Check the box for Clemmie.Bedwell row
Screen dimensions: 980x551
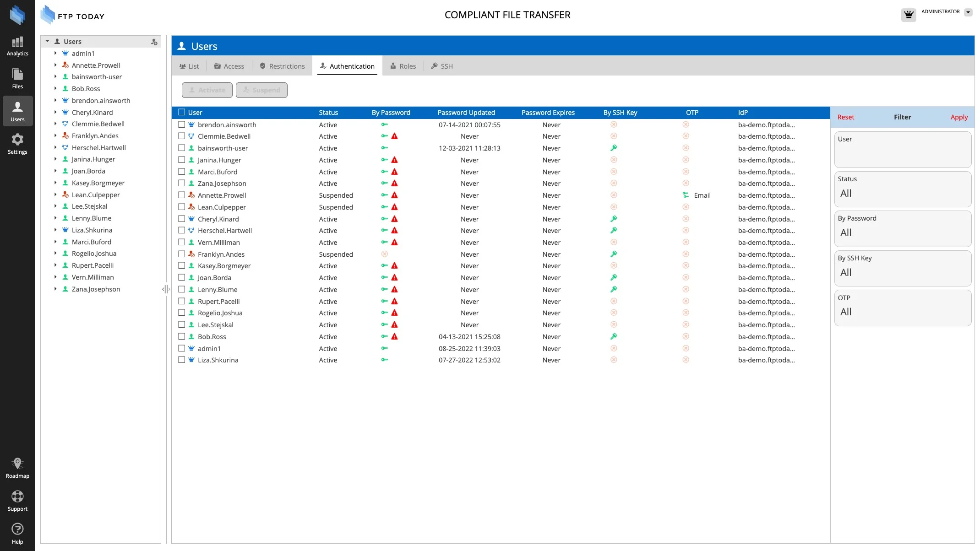coord(182,136)
